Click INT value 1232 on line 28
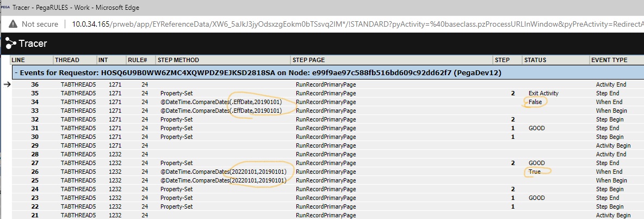Screen dimensions: 644x219 tap(115, 154)
